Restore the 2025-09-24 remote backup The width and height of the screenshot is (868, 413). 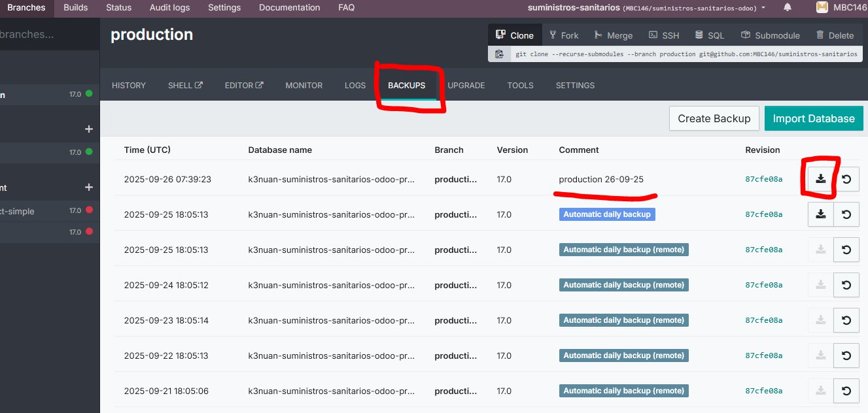coord(846,285)
